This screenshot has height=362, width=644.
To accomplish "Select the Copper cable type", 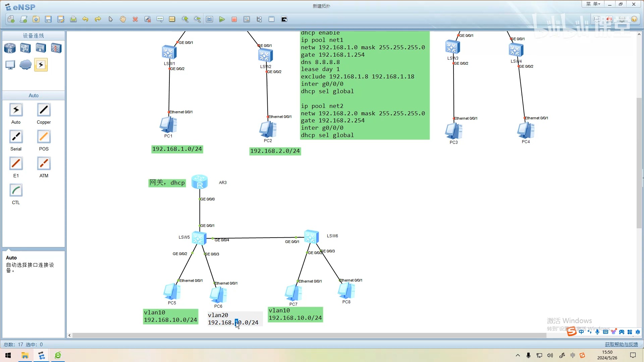I will tap(44, 110).
